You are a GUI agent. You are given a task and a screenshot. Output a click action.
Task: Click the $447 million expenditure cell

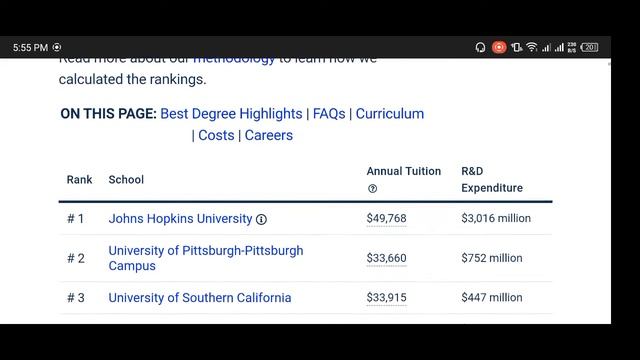click(492, 298)
